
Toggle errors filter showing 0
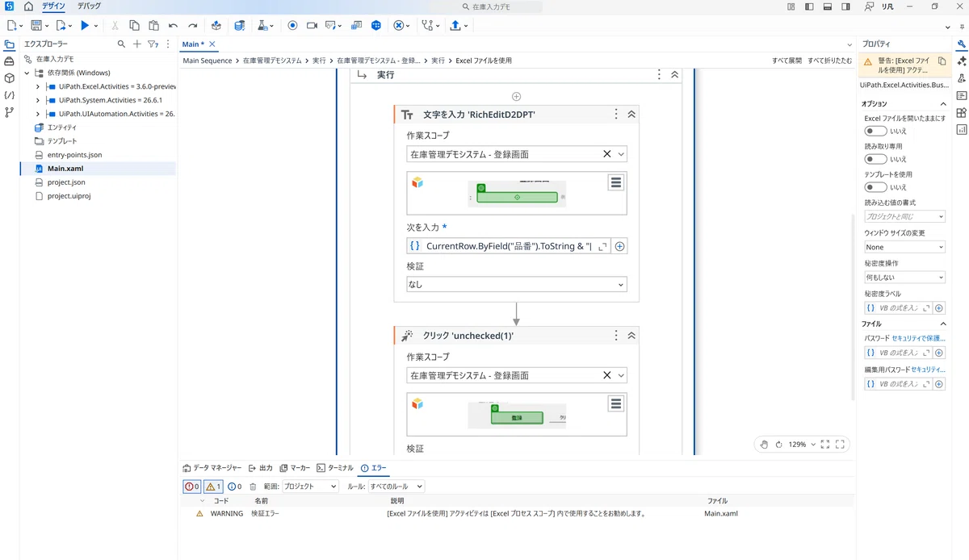point(192,487)
